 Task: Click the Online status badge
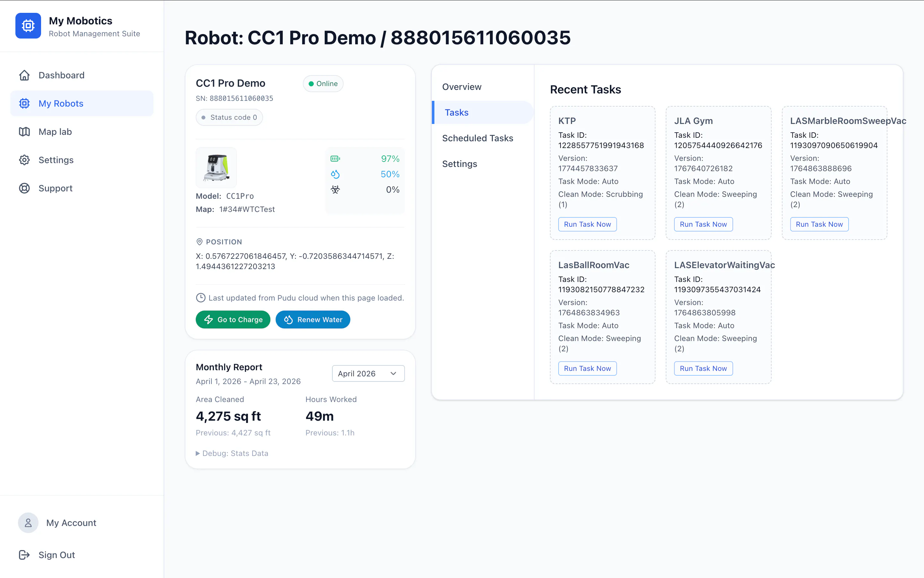(323, 84)
